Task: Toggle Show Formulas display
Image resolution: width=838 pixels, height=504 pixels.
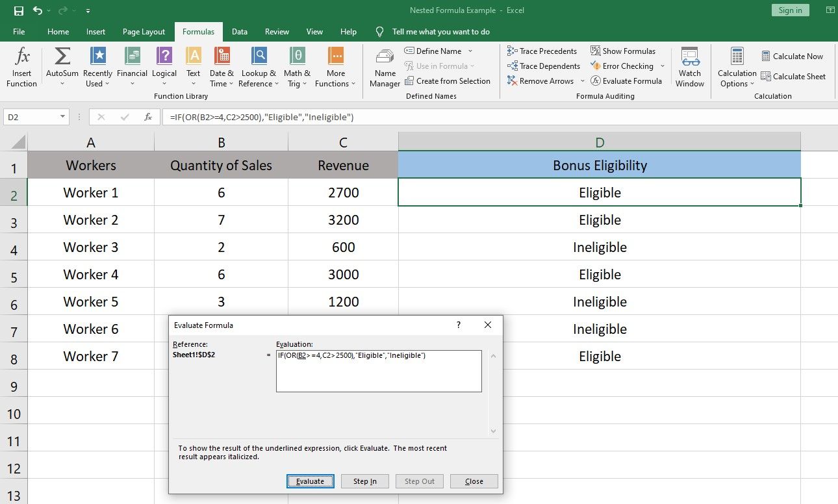Action: click(x=623, y=51)
